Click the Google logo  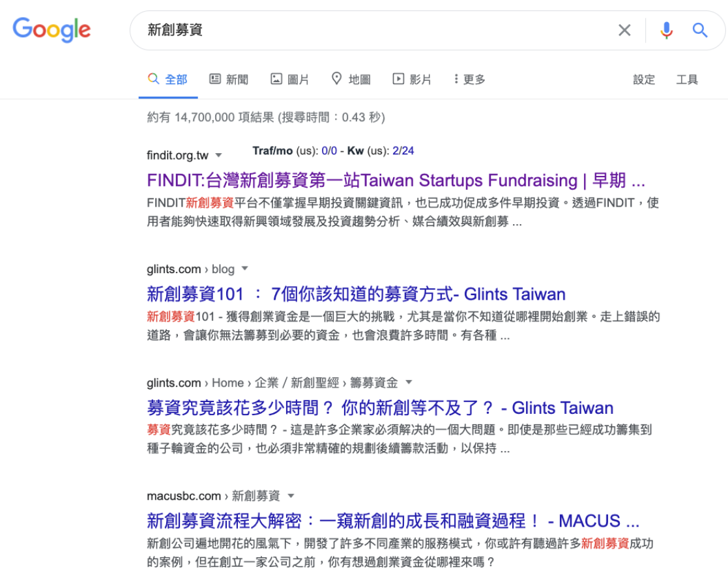[51, 30]
